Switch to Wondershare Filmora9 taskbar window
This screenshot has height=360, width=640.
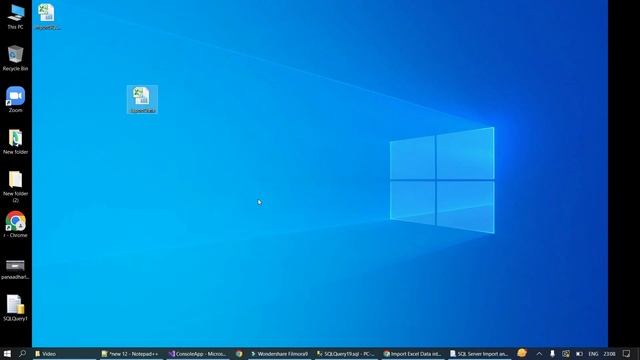coord(280,354)
